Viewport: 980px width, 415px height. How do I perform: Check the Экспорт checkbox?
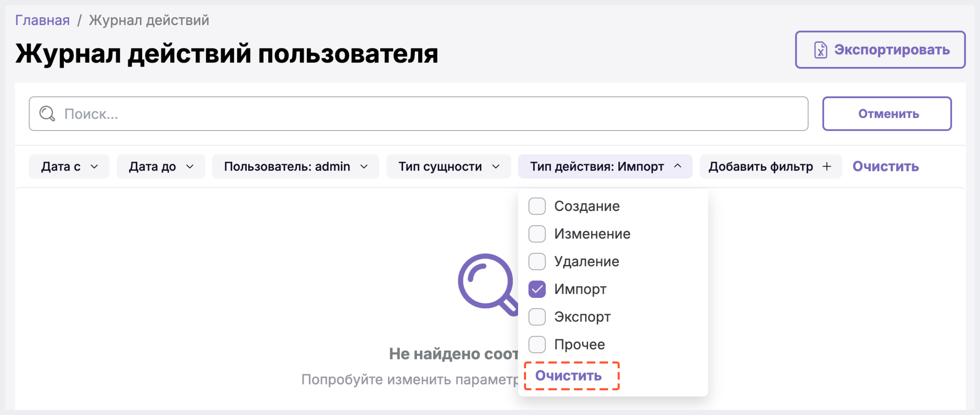(x=537, y=317)
